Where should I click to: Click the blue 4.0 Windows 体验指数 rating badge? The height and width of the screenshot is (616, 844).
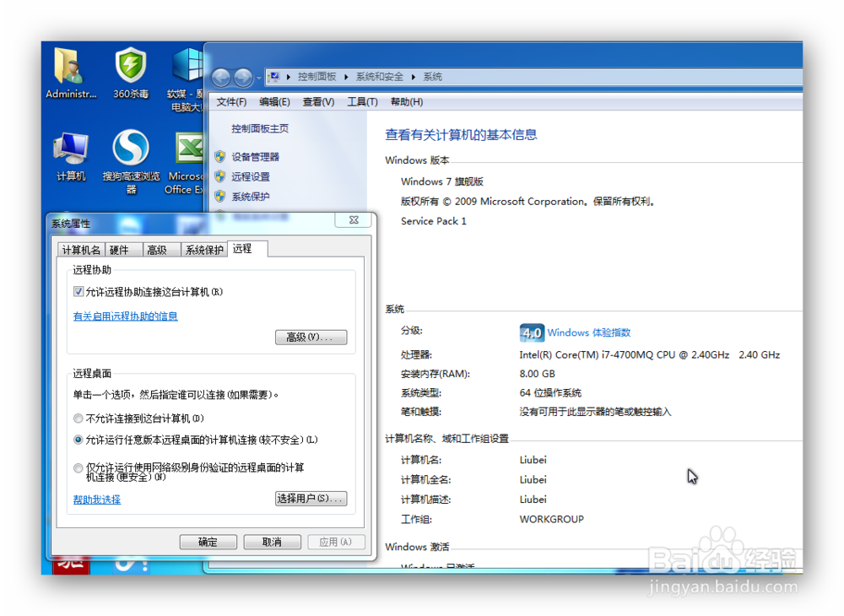tap(532, 332)
